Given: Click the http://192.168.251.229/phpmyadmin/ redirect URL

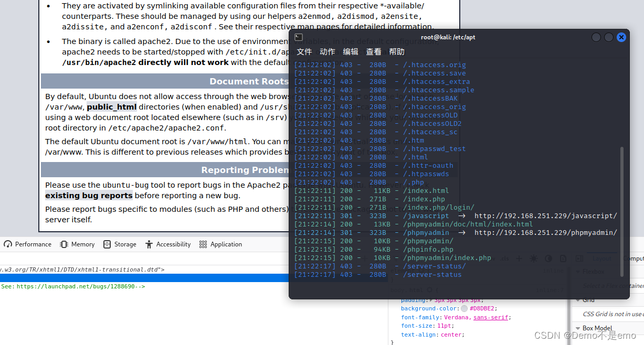Looking at the screenshot, I should click(546, 233).
